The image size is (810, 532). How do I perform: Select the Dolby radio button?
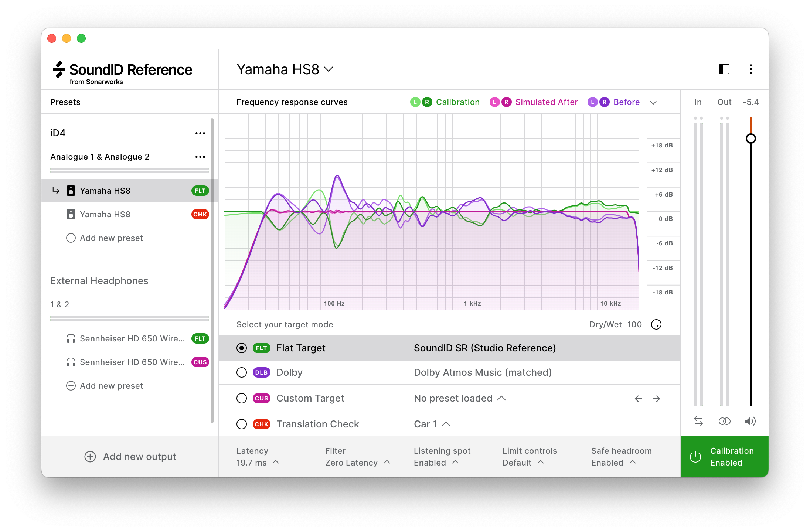(x=242, y=372)
